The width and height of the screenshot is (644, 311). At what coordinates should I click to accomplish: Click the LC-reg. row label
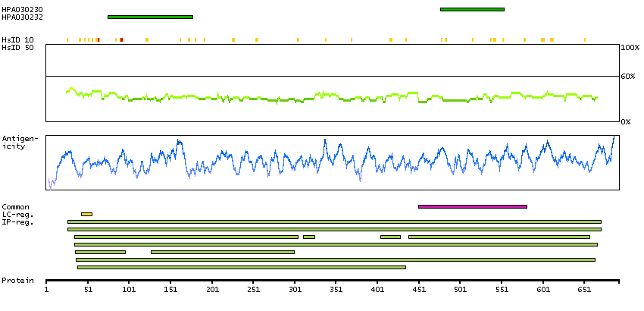coord(17,214)
